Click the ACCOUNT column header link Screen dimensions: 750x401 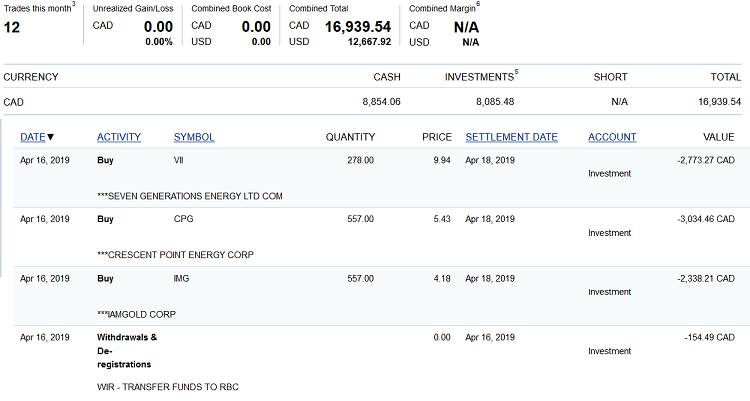pos(612,137)
